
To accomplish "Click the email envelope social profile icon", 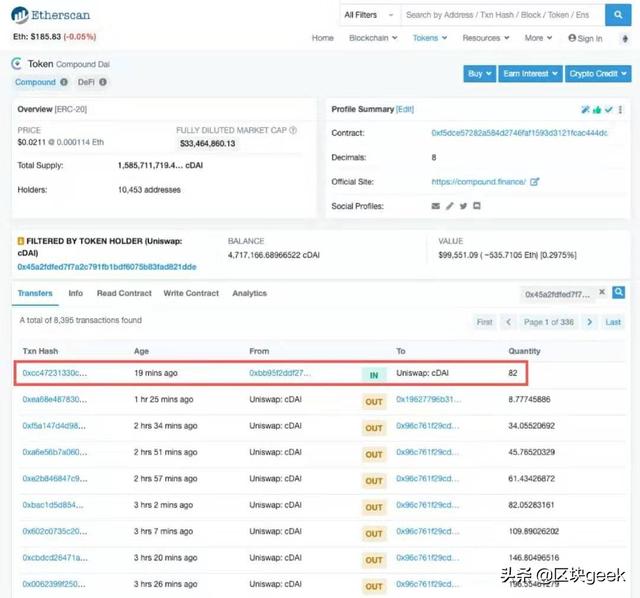I will (436, 206).
